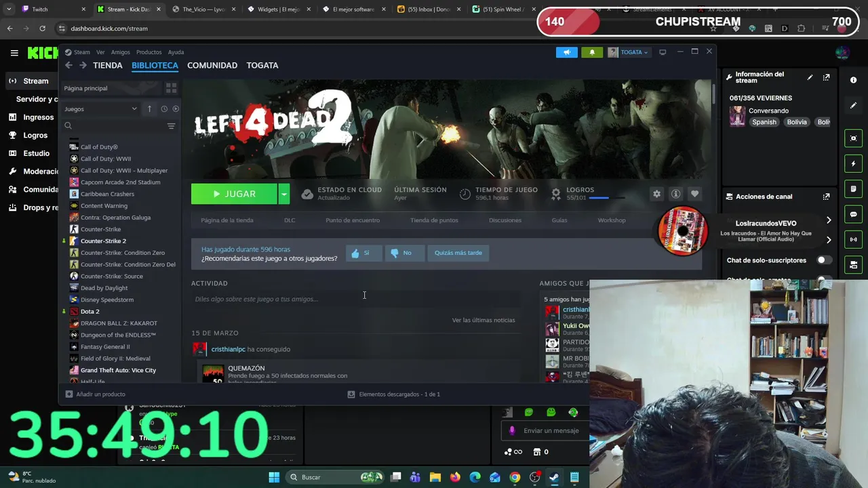Click the Kick lightning quick-actions icon
Image resolution: width=868 pixels, height=488 pixels.
854,163
